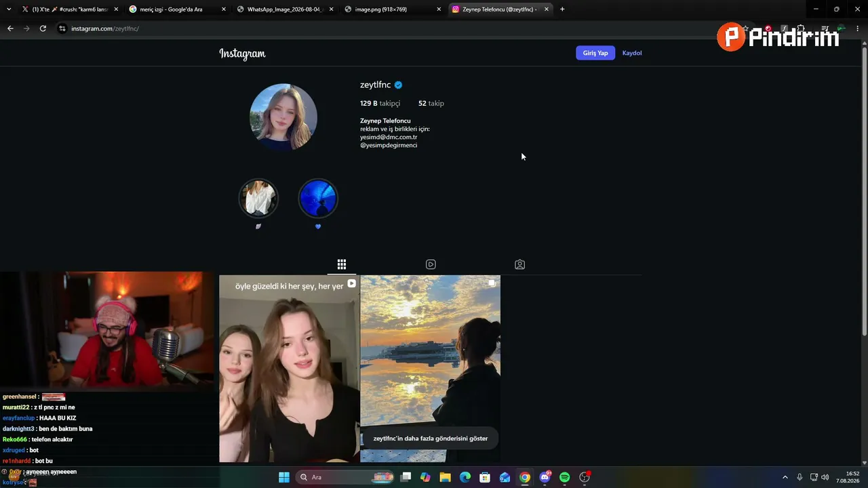This screenshot has width=868, height=488.
Task: Expand the system tray hidden icons chevron
Action: 785,477
